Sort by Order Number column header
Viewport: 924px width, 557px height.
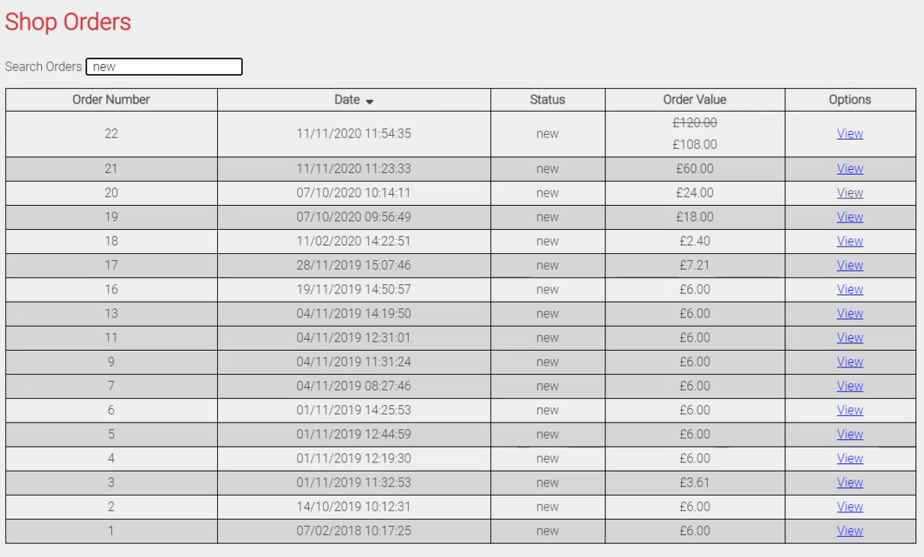(111, 100)
